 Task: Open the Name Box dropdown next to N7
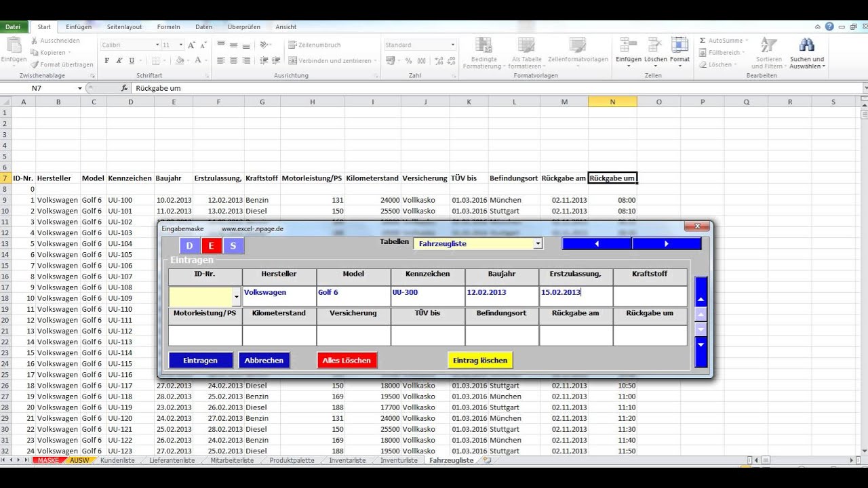(79, 88)
